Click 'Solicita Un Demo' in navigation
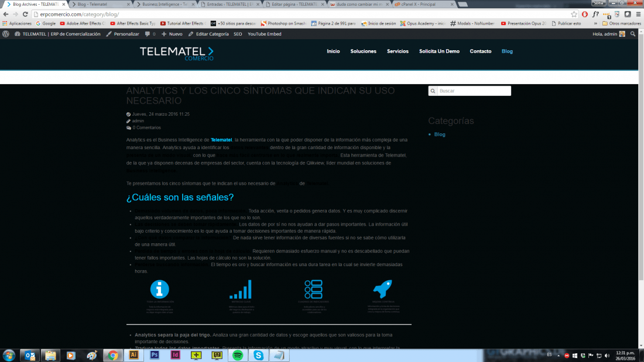Viewport: 644px width, 362px height. pos(439,51)
